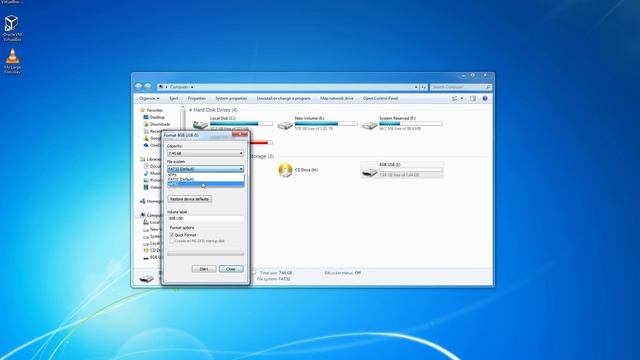
Task: Click the refresh button beside address bar
Action: [x=423, y=87]
